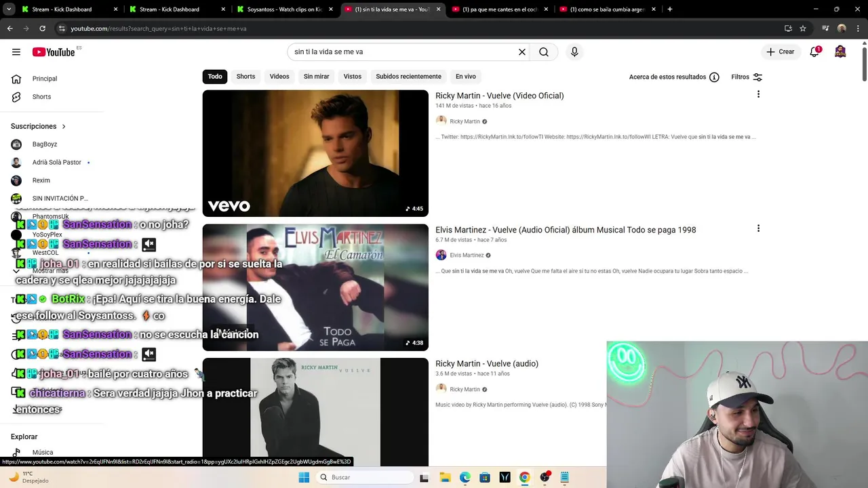Open the Chrome media control icon

pyautogui.click(x=825, y=28)
